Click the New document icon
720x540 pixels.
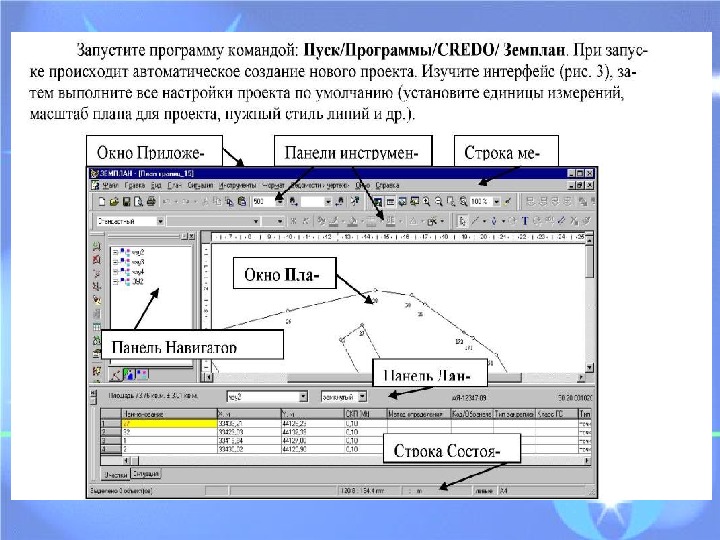pos(102,201)
